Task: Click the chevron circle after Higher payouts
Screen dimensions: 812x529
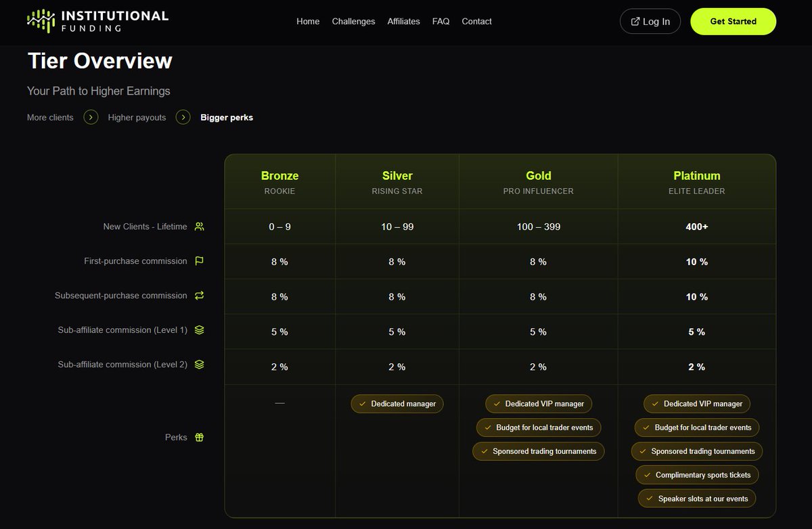Action: coord(183,117)
